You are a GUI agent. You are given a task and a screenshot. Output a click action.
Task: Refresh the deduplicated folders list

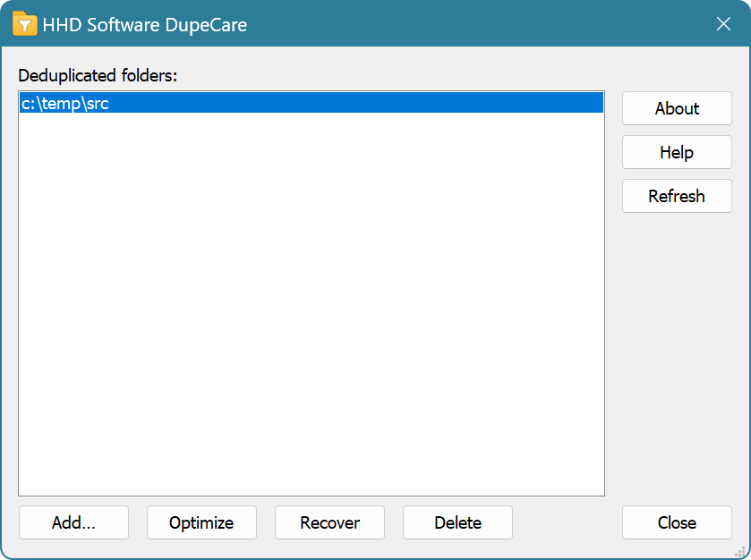coord(677,196)
